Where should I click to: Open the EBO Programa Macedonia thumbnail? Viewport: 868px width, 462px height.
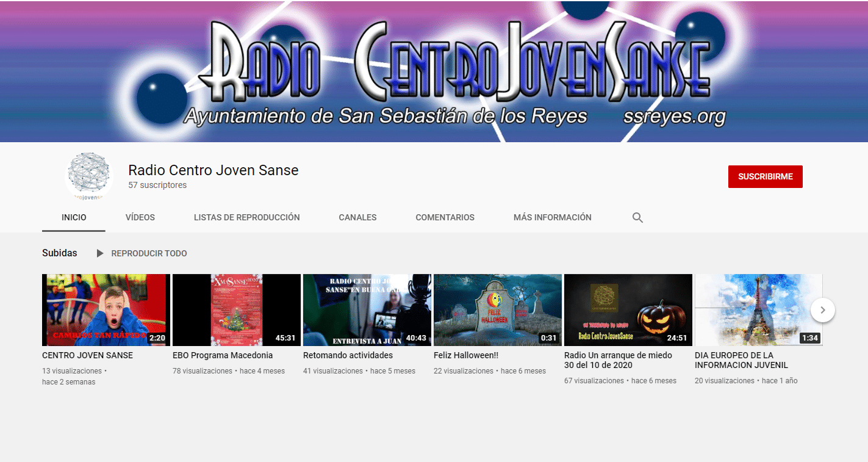[x=236, y=310]
